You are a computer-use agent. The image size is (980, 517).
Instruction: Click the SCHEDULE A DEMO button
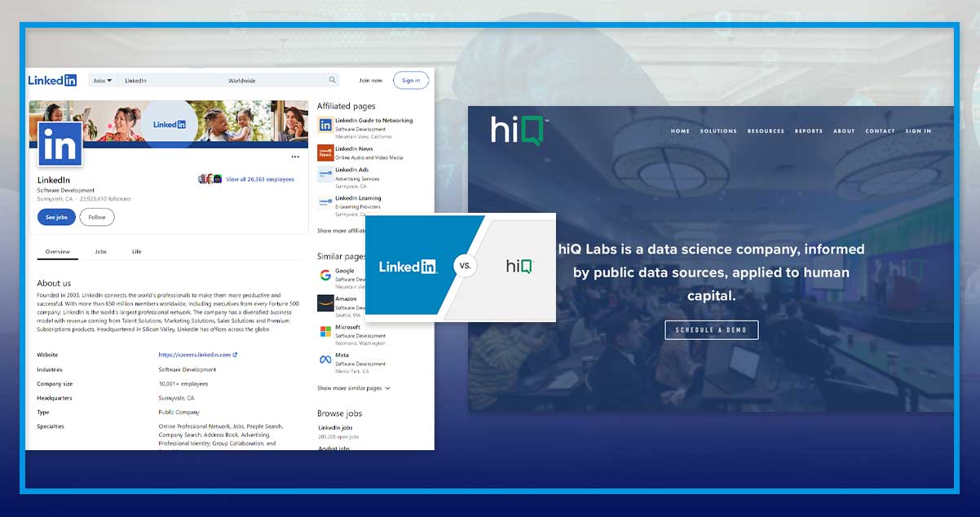coord(712,329)
